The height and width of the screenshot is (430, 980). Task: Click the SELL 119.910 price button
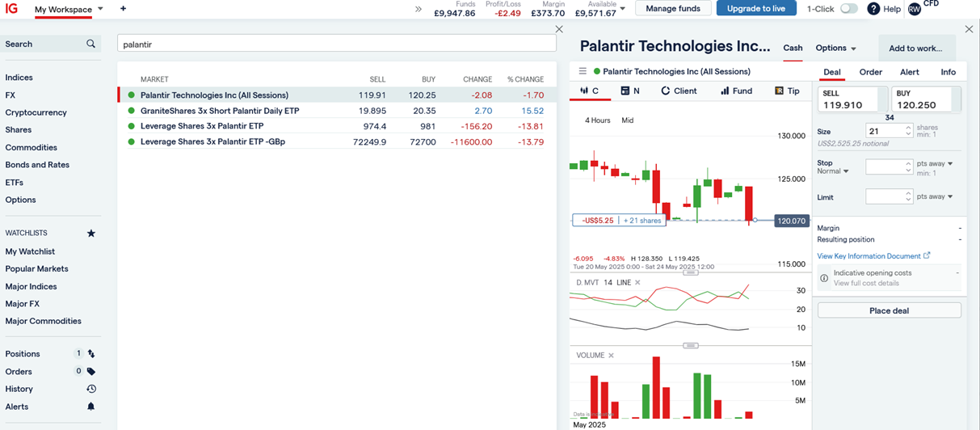coord(852,99)
